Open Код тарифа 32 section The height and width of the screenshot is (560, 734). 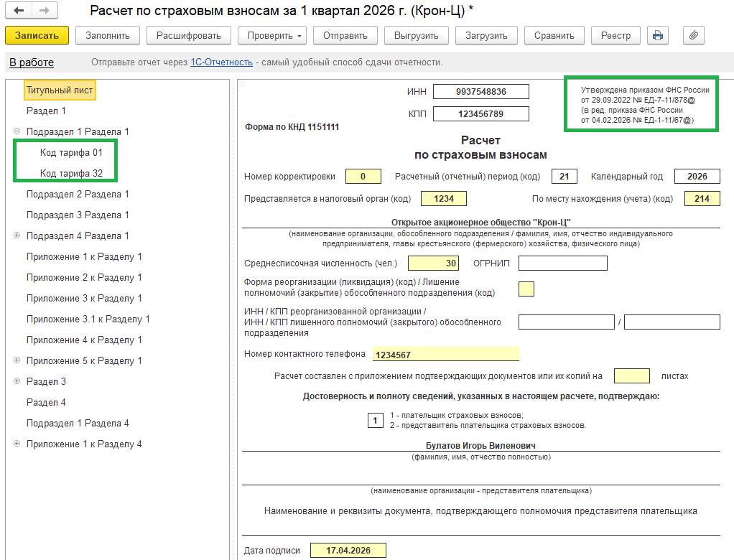[x=71, y=174]
